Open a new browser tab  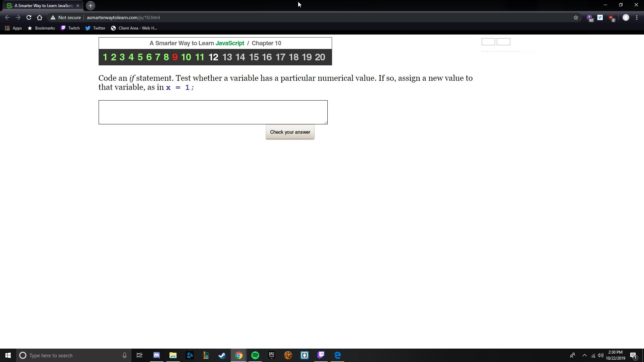pos(90,6)
